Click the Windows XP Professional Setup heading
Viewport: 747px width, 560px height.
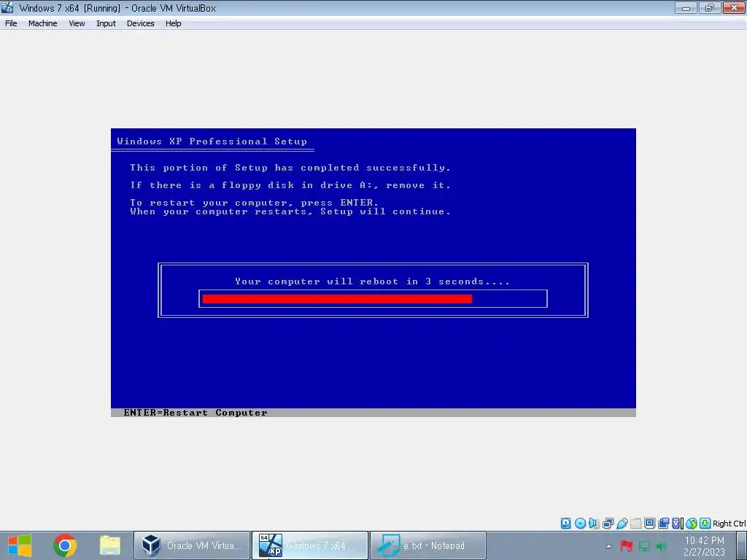(212, 141)
